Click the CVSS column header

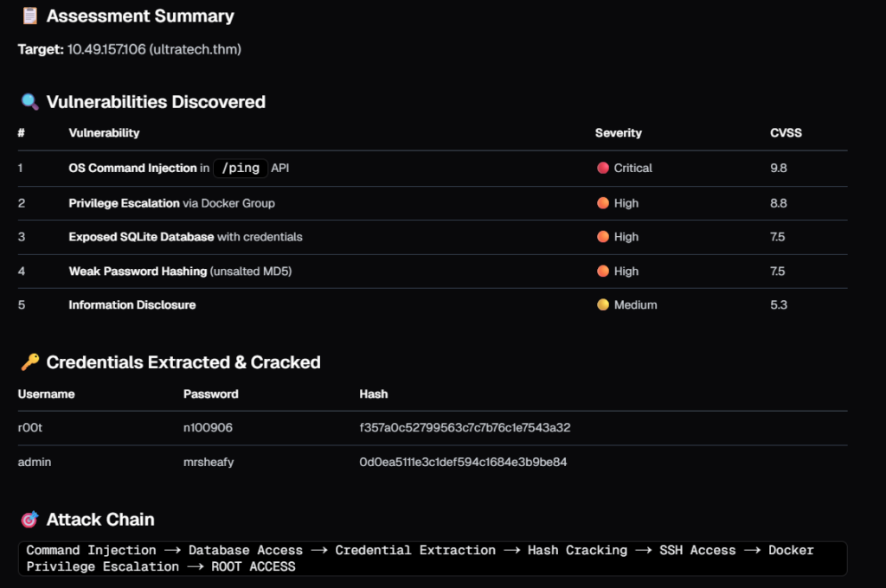click(x=786, y=133)
